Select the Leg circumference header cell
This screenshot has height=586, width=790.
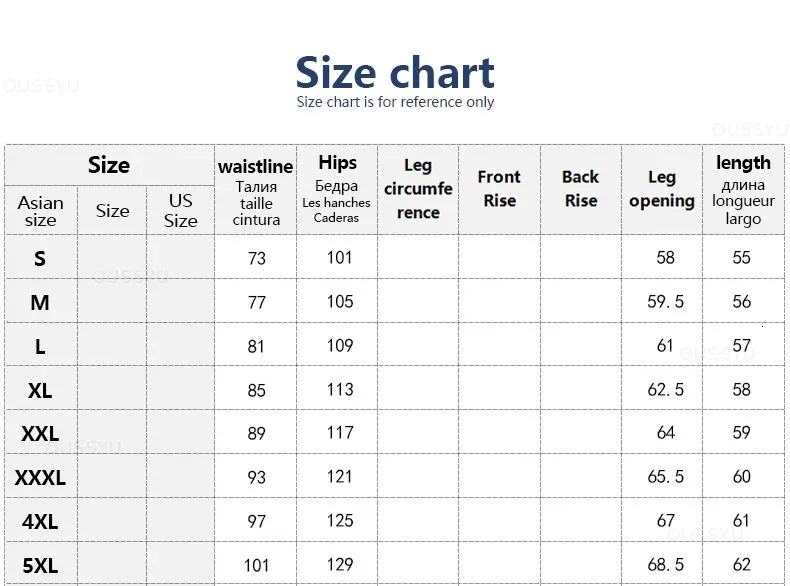point(418,190)
